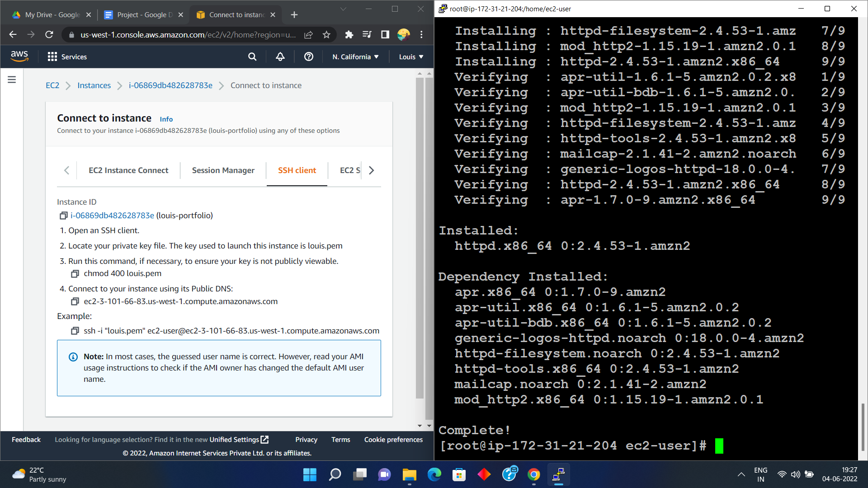The image size is (868, 488).
Task: Select the Session Manager tab
Action: [x=223, y=170]
